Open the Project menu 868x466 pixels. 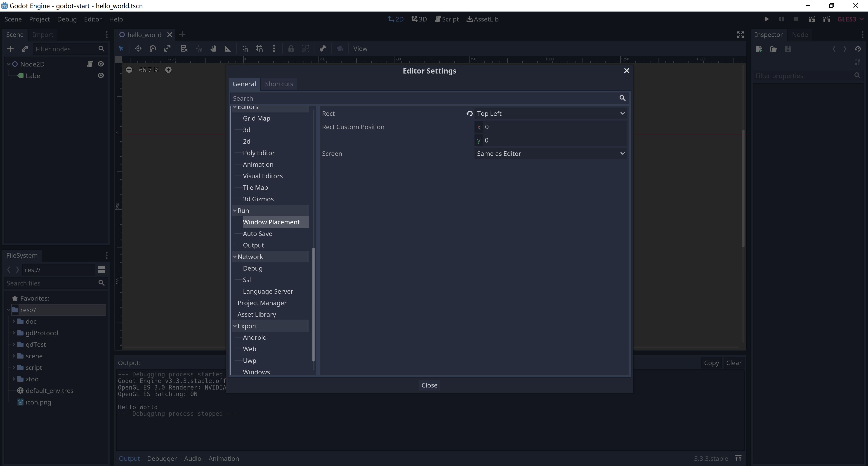point(39,19)
